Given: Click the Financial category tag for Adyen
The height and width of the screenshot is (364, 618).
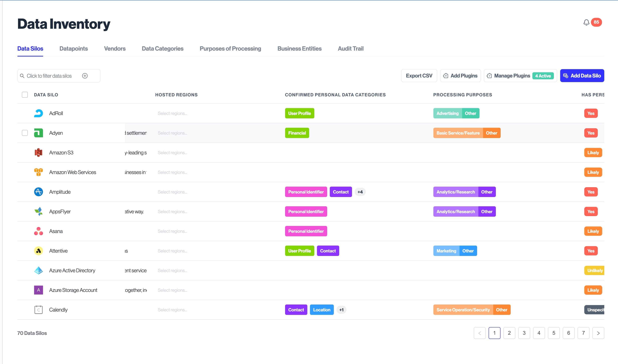Looking at the screenshot, I should [x=297, y=133].
